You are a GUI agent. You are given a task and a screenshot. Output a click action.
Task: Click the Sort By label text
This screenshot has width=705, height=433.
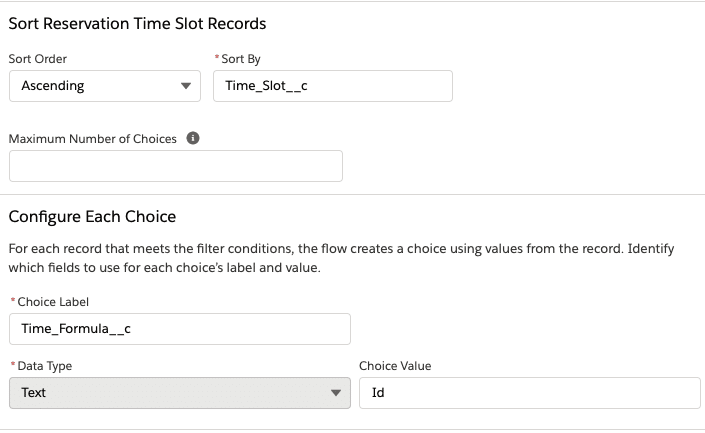[x=241, y=59]
